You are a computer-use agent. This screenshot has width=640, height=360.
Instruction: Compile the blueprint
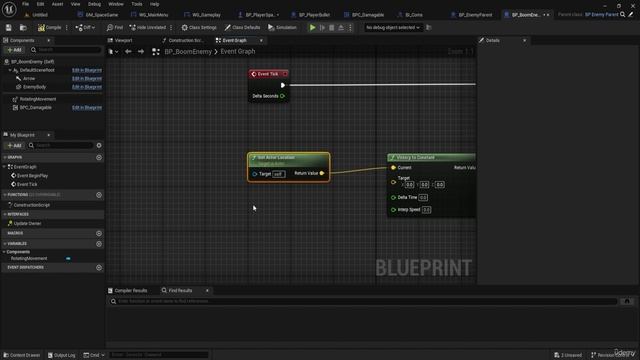(50, 27)
